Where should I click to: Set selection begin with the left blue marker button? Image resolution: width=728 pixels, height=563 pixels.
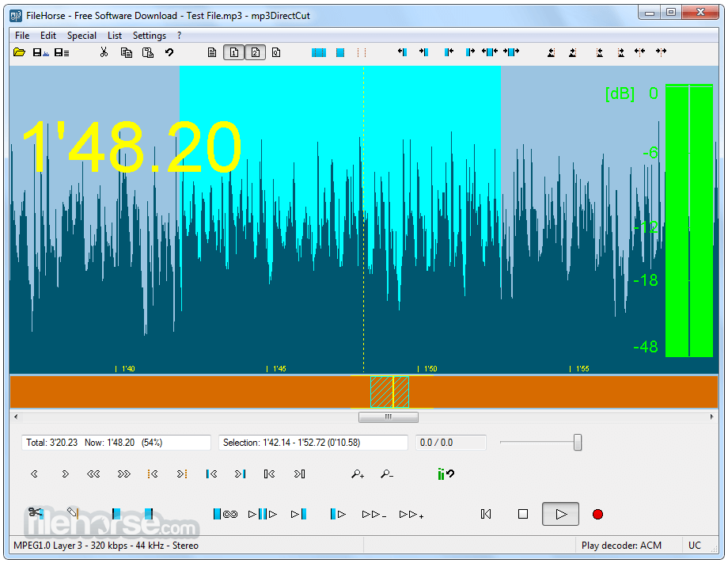tap(116, 514)
